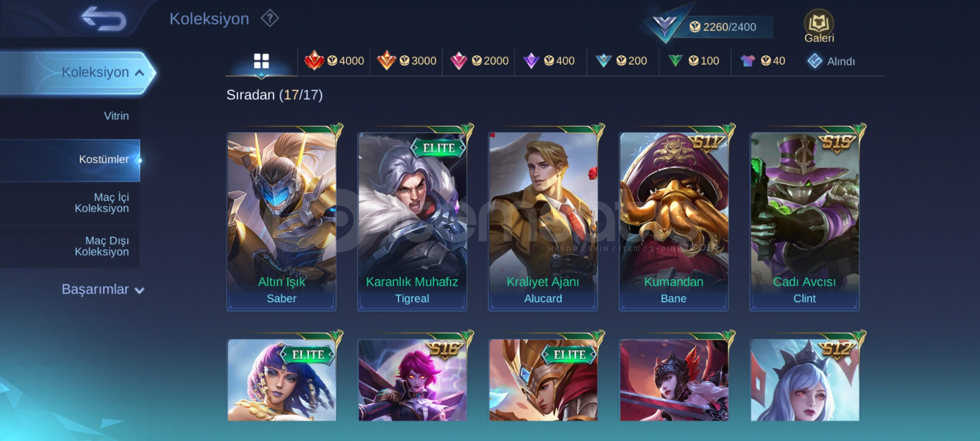Click the 2260/2400 collection points progress
The width and height of the screenshot is (980, 441).
722,27
